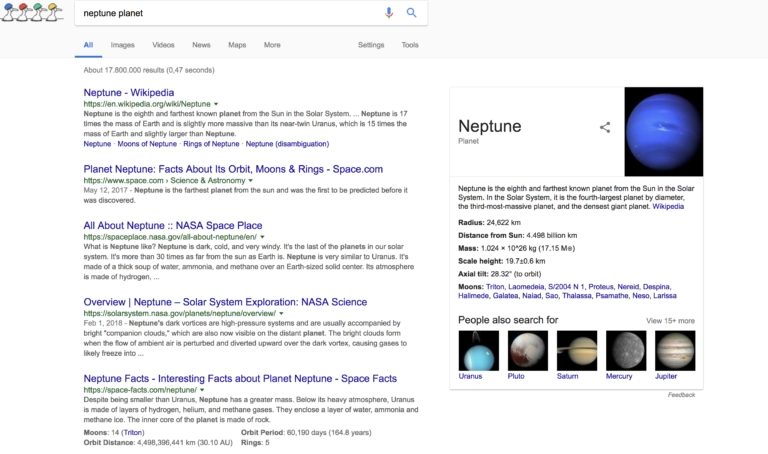The image size is (768, 454).
Task: Switch to the News tab
Action: (201, 45)
